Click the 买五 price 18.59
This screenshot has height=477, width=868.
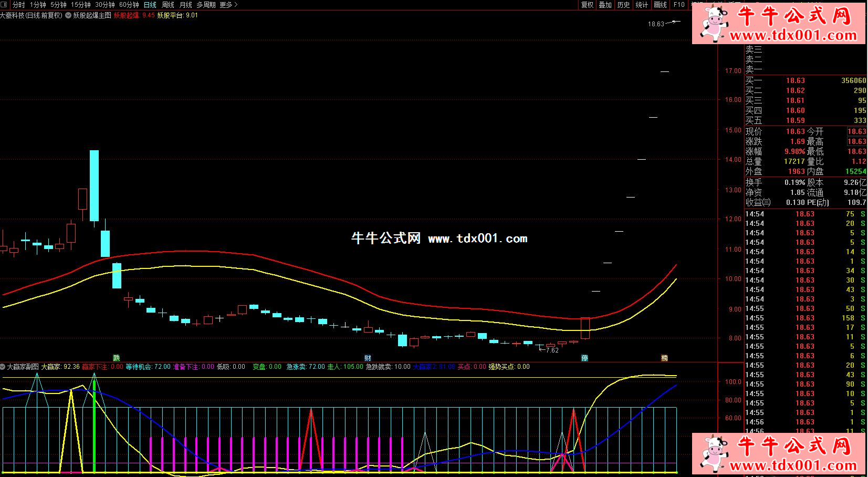coord(795,120)
